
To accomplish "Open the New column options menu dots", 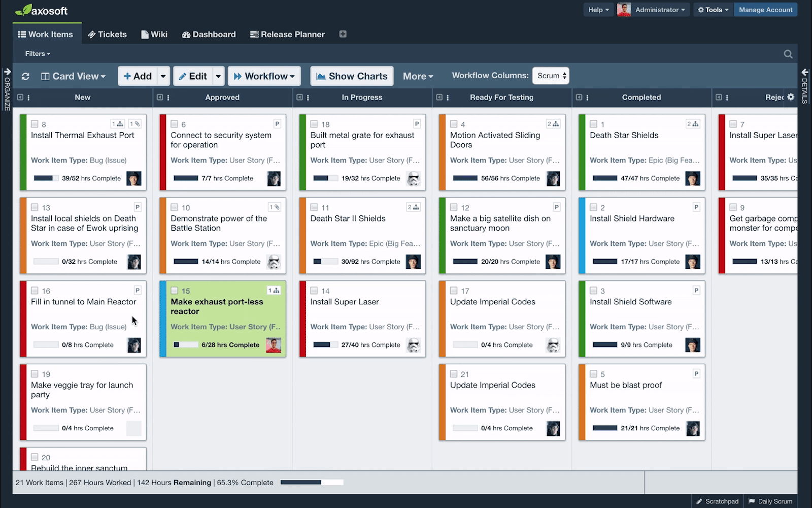I will pyautogui.click(x=28, y=98).
